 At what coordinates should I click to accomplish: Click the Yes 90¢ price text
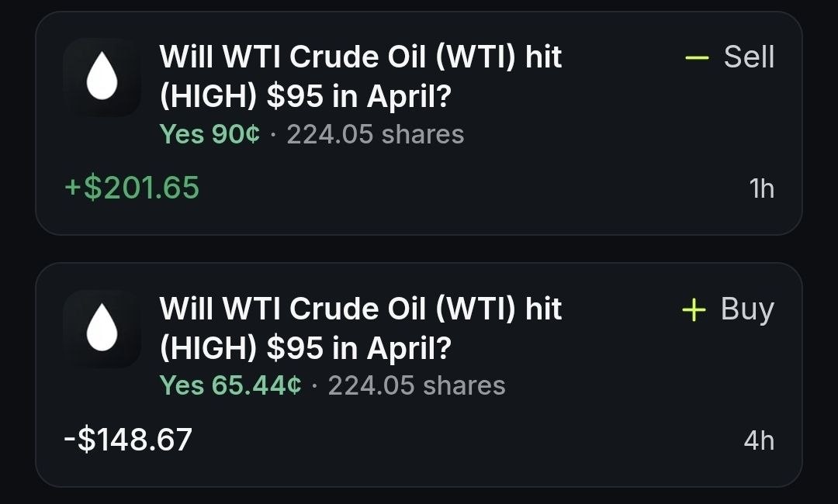click(x=209, y=134)
